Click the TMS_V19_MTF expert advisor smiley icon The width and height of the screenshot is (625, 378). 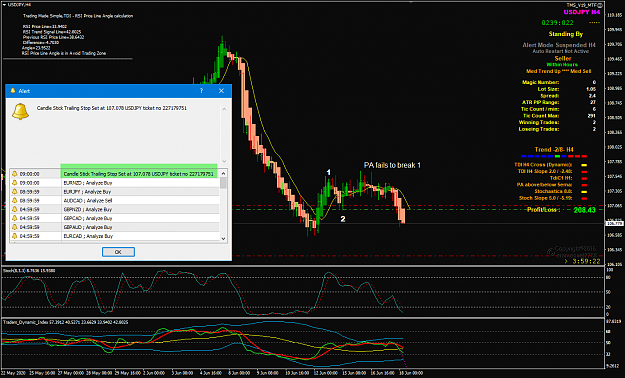(x=600, y=5)
